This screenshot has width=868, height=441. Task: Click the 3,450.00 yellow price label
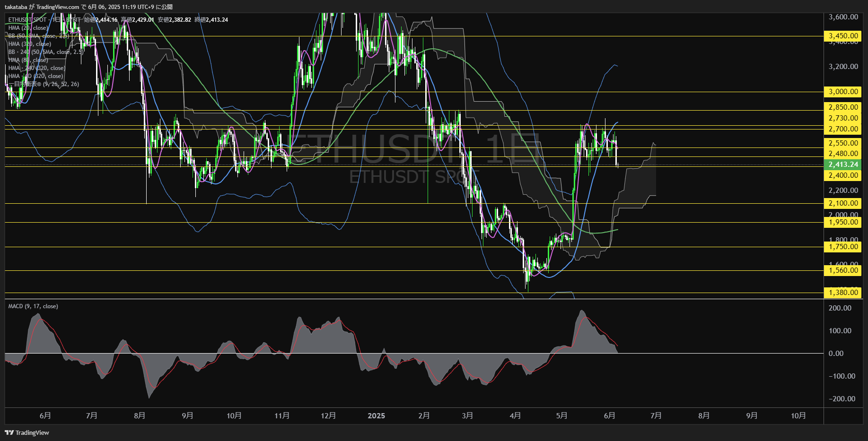(843, 36)
